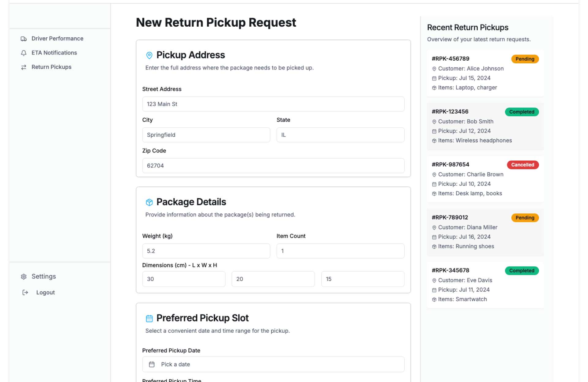Click the Settings gear icon
This screenshot has height=382, width=588.
pyautogui.click(x=24, y=277)
